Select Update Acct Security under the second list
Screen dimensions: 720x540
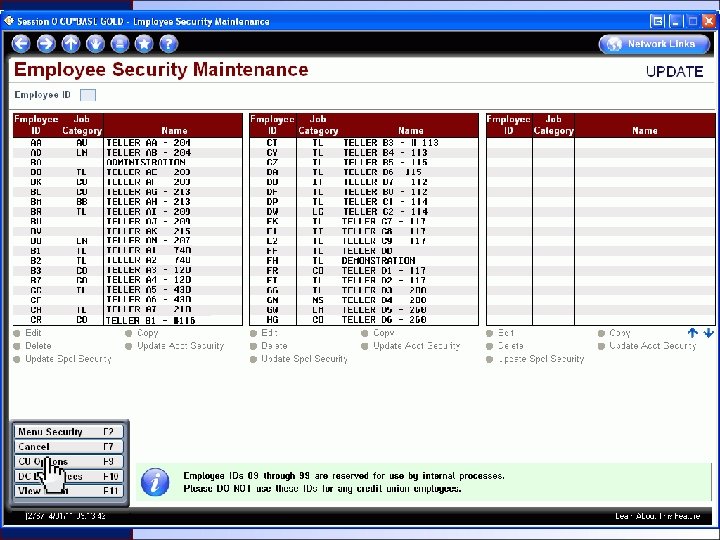365,346
